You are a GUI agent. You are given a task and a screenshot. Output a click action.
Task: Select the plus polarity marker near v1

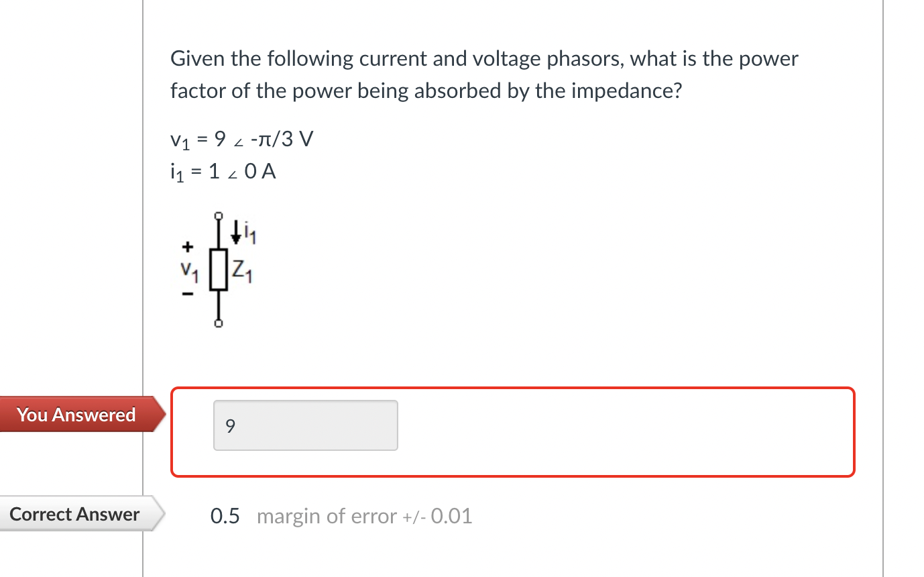[187, 246]
